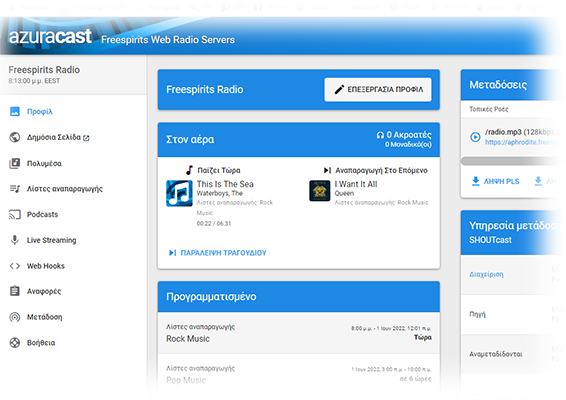Click ΛΗΨΗ PLS download button
This screenshot has width=566, height=400.
pos(495,181)
